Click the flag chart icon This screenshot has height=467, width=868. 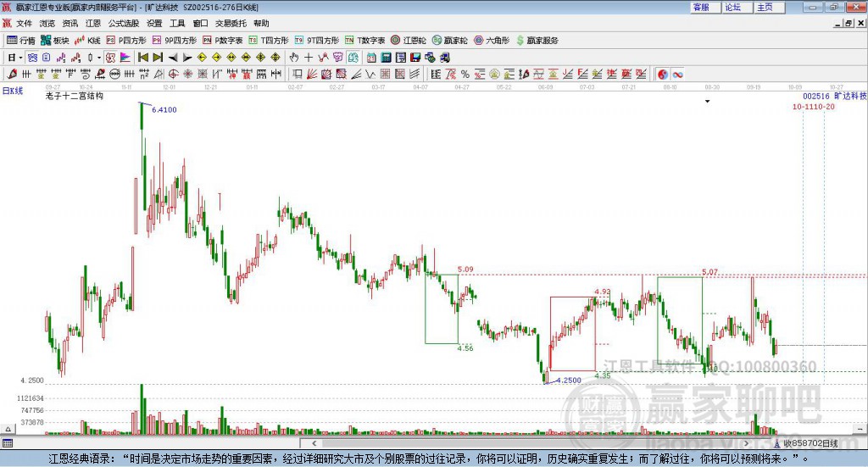(x=125, y=58)
